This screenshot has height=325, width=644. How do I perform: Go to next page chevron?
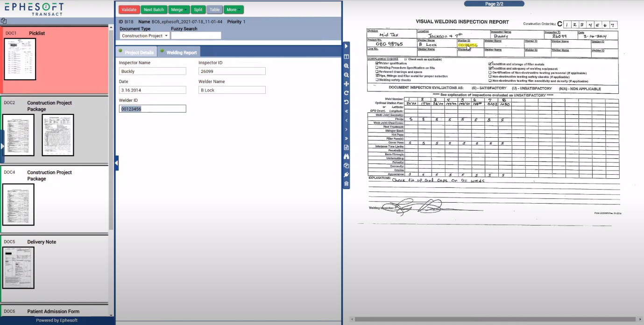pos(346,129)
